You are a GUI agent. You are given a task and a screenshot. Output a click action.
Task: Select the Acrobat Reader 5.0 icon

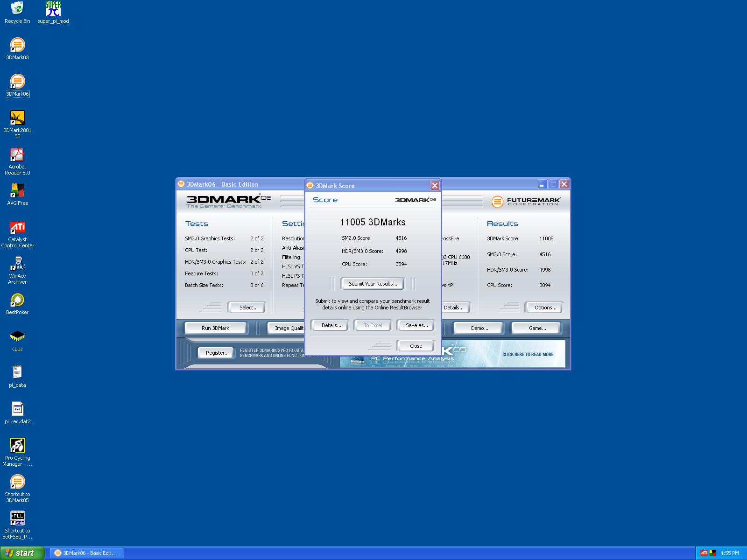tap(17, 161)
